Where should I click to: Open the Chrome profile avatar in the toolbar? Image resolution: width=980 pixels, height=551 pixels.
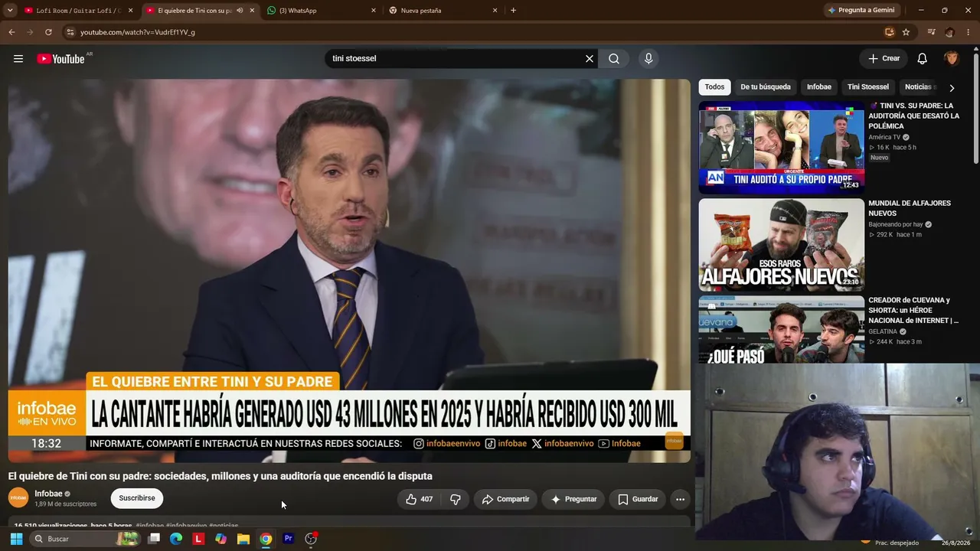[949, 32]
